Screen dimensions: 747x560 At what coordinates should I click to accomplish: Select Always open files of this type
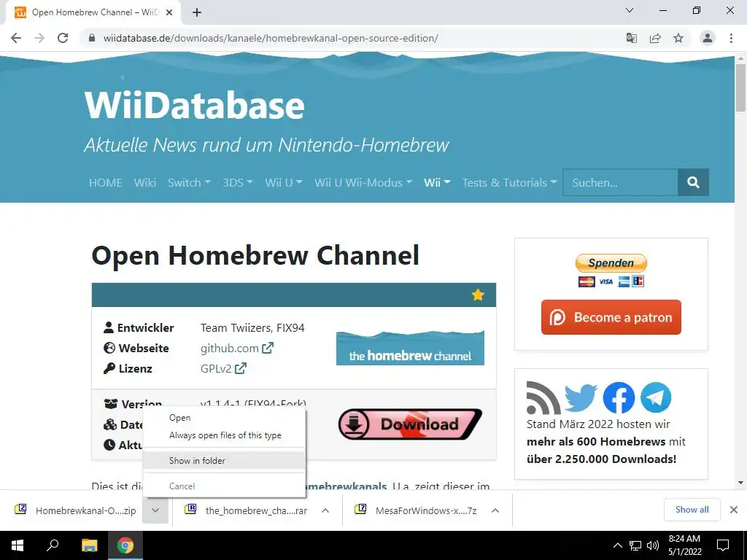[x=224, y=435]
